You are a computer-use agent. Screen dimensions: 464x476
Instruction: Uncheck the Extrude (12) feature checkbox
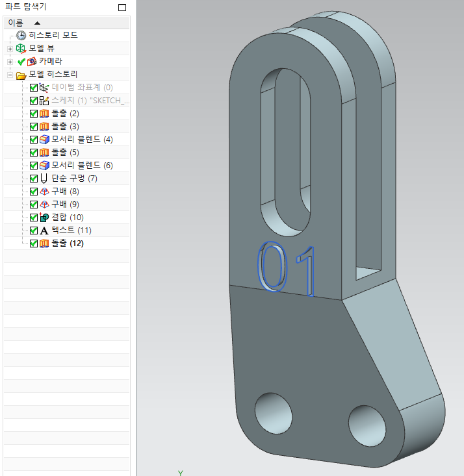pyautogui.click(x=34, y=244)
